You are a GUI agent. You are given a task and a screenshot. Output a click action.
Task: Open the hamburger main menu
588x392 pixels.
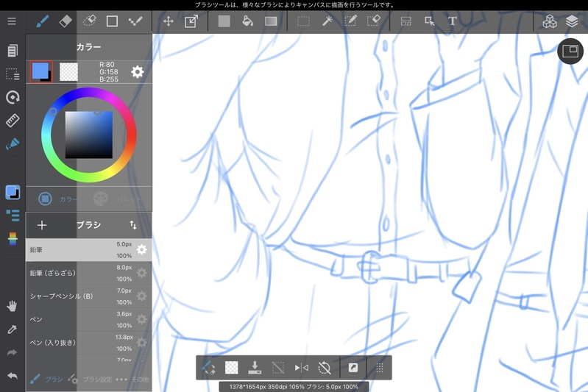[12, 21]
